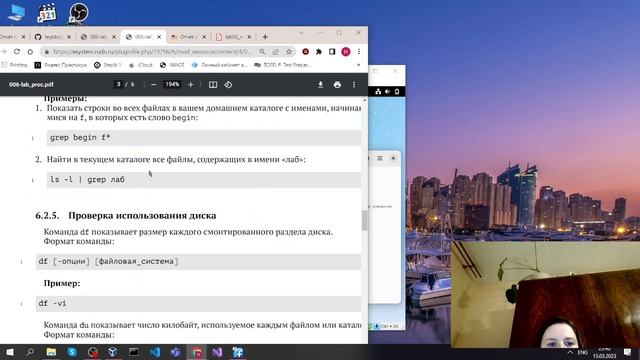Open the Printing bookmark

point(14,65)
